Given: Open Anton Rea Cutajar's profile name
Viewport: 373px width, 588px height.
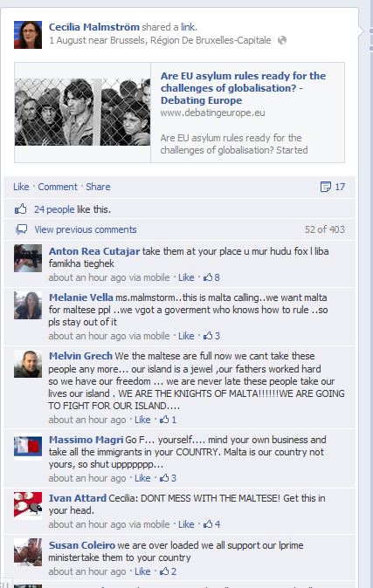Looking at the screenshot, I should coord(94,251).
